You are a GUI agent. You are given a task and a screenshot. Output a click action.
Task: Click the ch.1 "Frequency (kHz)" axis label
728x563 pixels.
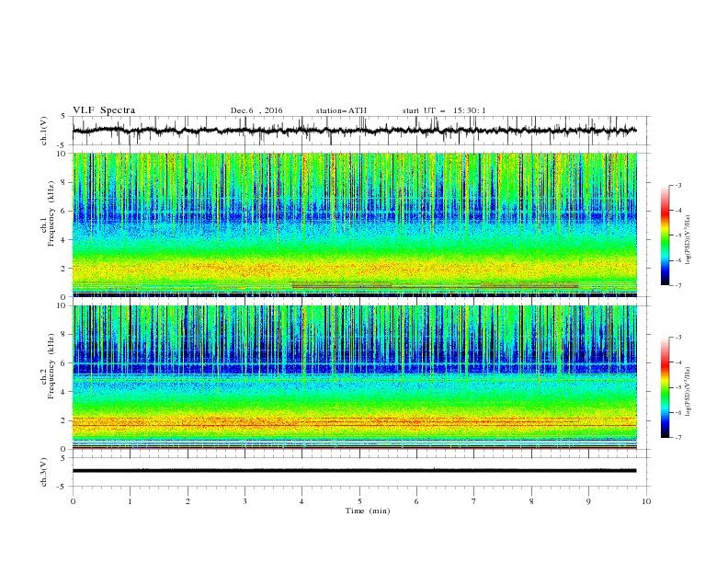tap(51, 212)
